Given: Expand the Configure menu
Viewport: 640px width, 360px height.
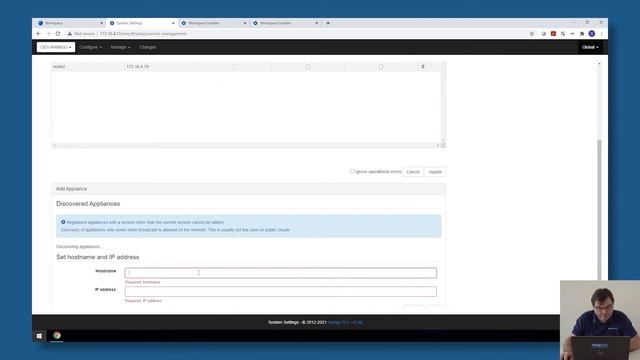Looking at the screenshot, I should pos(91,47).
